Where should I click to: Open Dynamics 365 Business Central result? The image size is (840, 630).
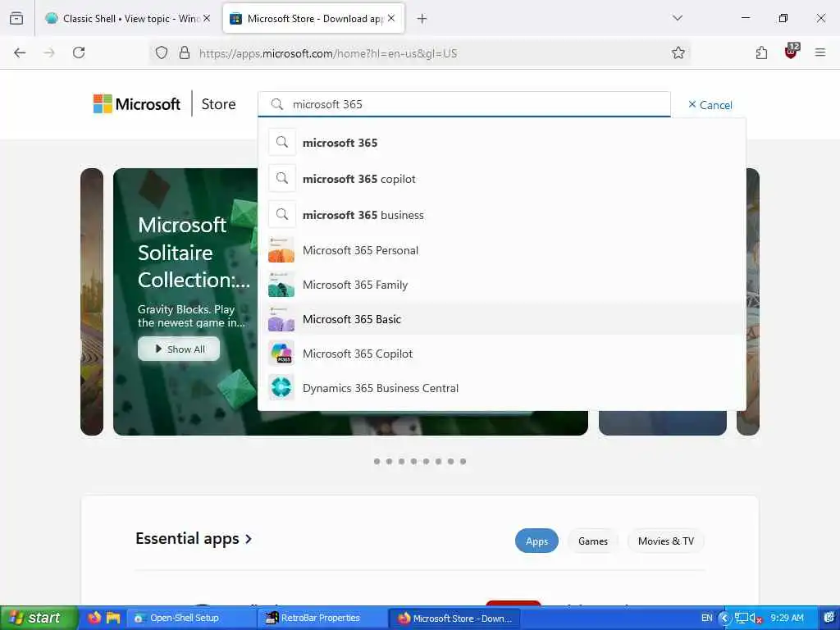[x=502, y=388]
